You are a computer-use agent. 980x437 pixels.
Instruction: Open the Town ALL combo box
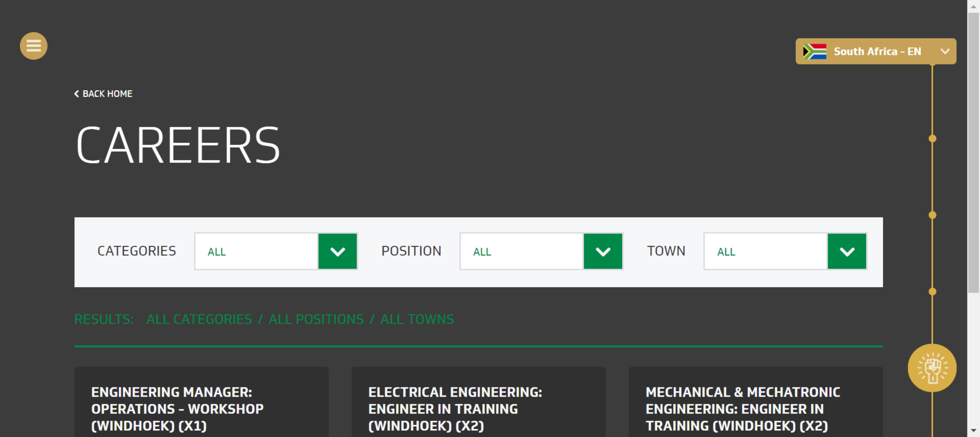[x=765, y=251]
